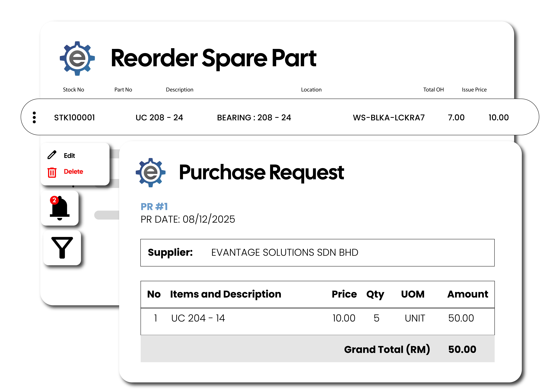The image size is (552, 392).
Task: Click the Supplier field EVANTAGE SOLUTIONS SDN BHD
Action: (285, 253)
